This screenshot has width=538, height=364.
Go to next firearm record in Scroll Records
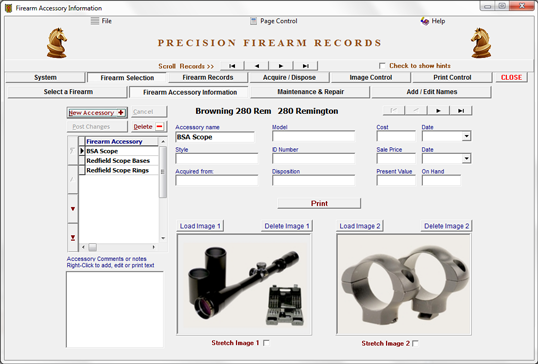coord(281,66)
